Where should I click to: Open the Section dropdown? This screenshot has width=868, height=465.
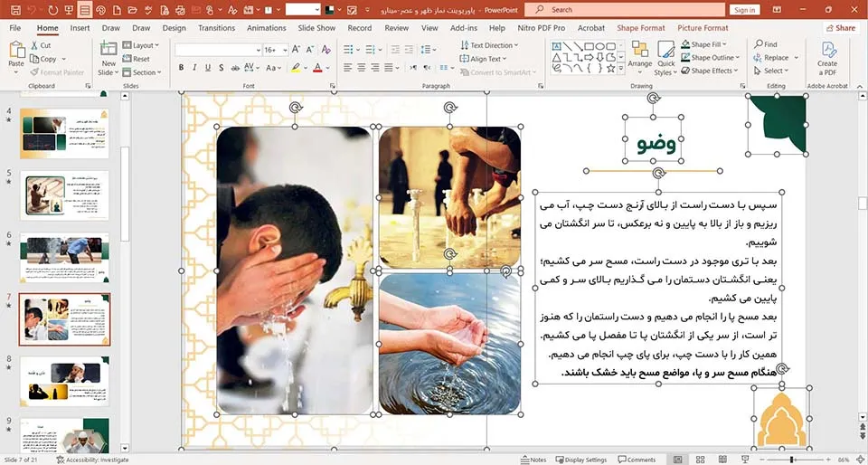click(x=142, y=72)
